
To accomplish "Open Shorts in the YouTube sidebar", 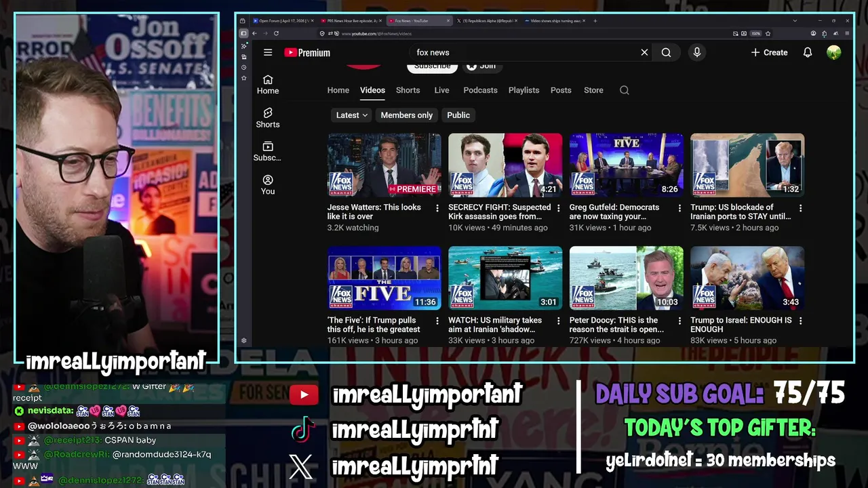I will coord(268,118).
